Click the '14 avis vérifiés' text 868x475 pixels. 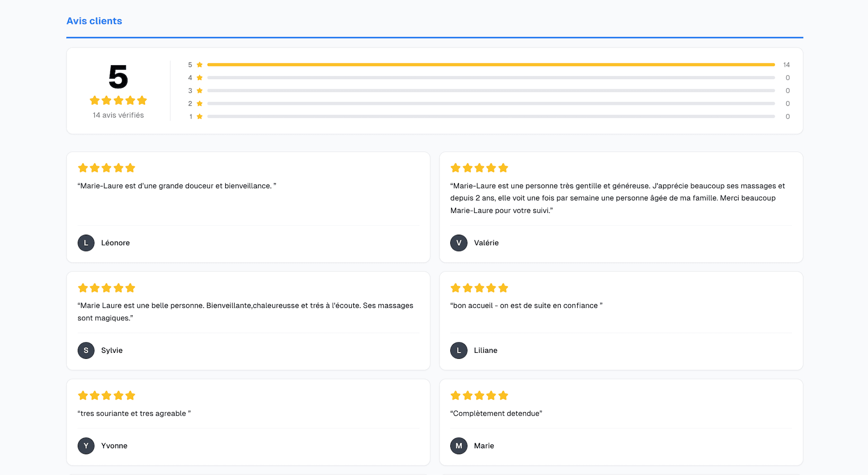pyautogui.click(x=118, y=115)
